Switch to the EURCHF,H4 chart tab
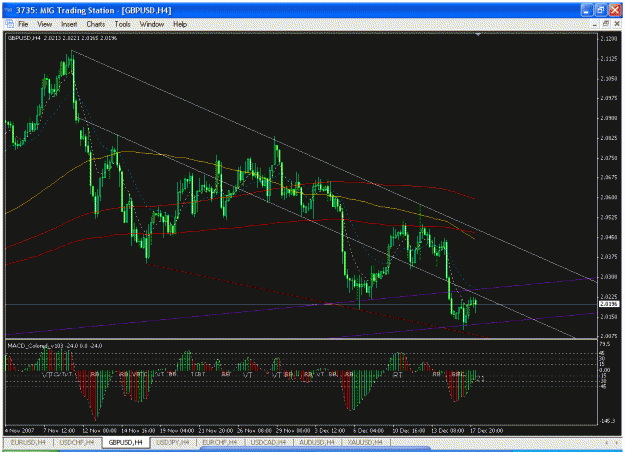 tap(220, 442)
